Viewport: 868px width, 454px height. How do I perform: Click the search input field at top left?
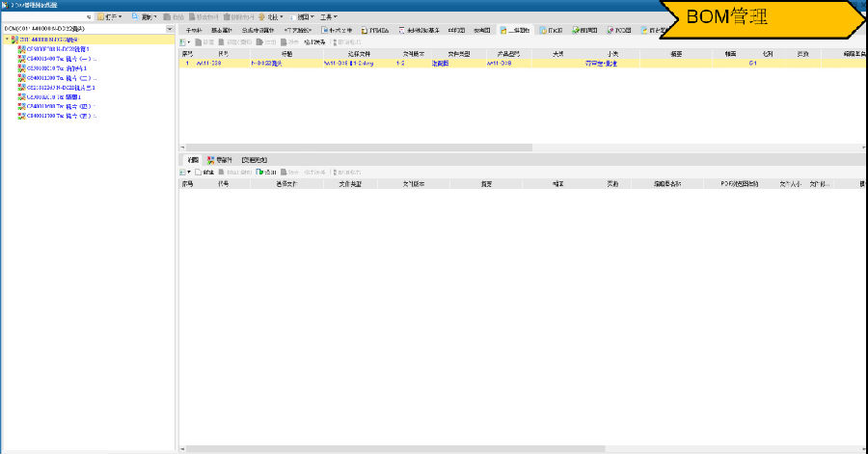pyautogui.click(x=44, y=17)
